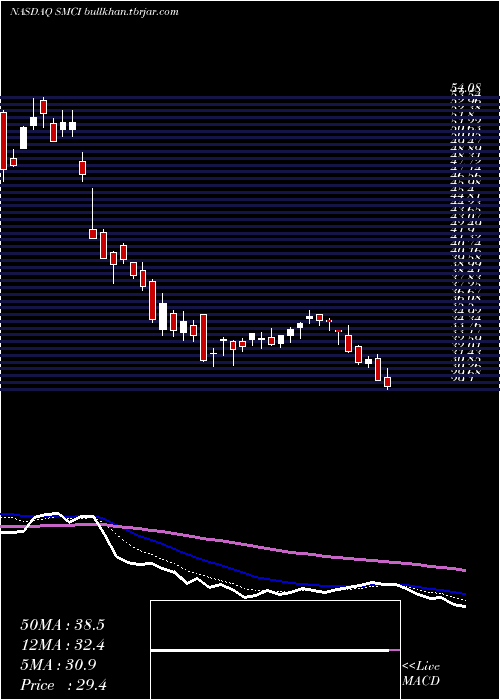Click the MACD label
Screen dimensions: 500x700
[x=421, y=681]
